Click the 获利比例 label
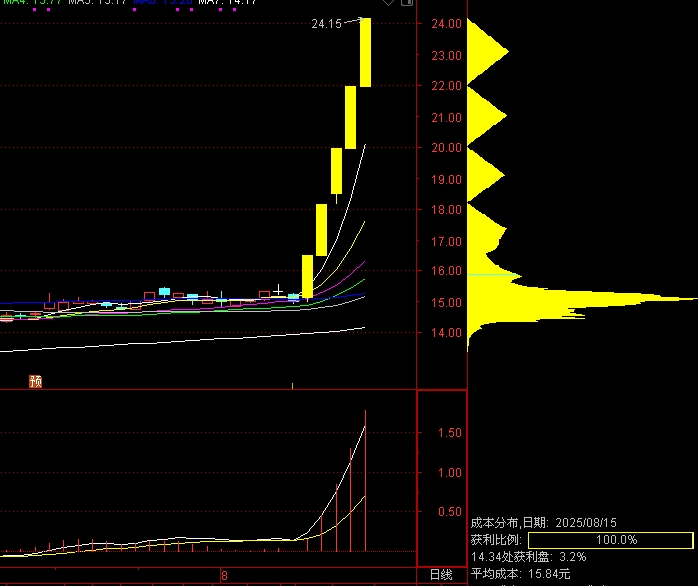 pyautogui.click(x=496, y=540)
